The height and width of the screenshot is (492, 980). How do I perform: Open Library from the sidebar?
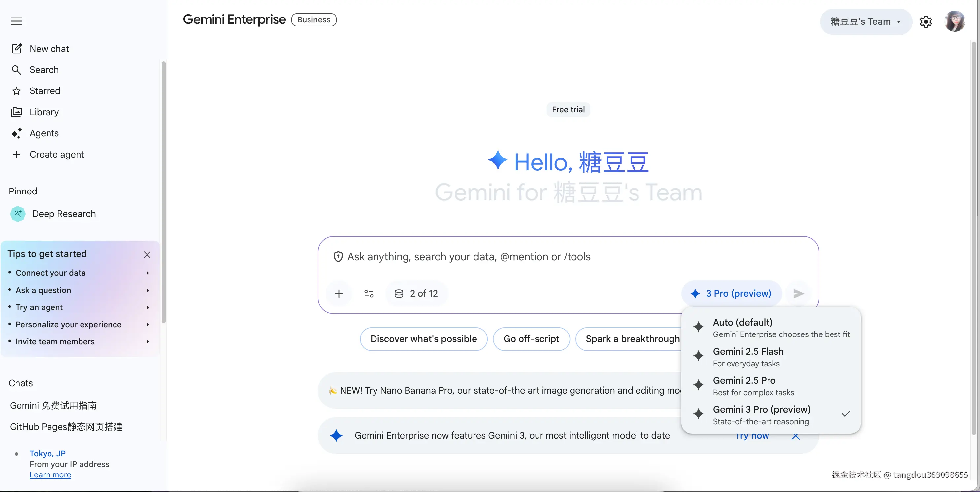pos(44,112)
